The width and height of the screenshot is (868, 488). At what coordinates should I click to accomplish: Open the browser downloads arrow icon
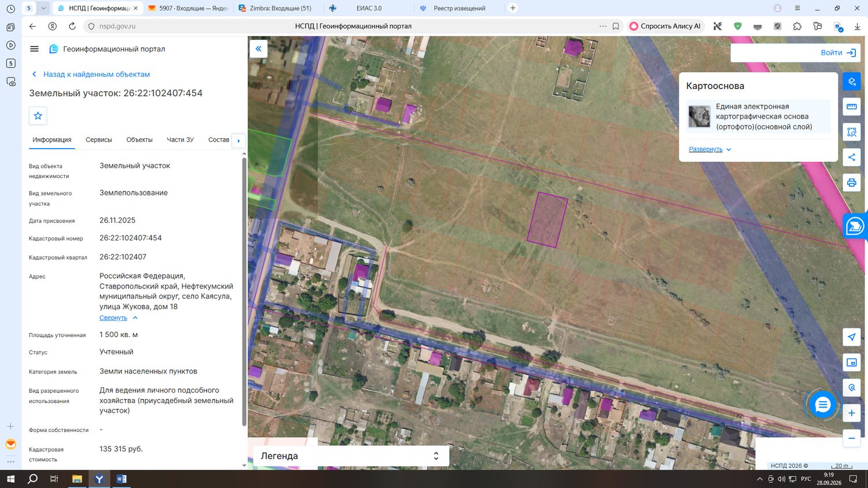[858, 26]
